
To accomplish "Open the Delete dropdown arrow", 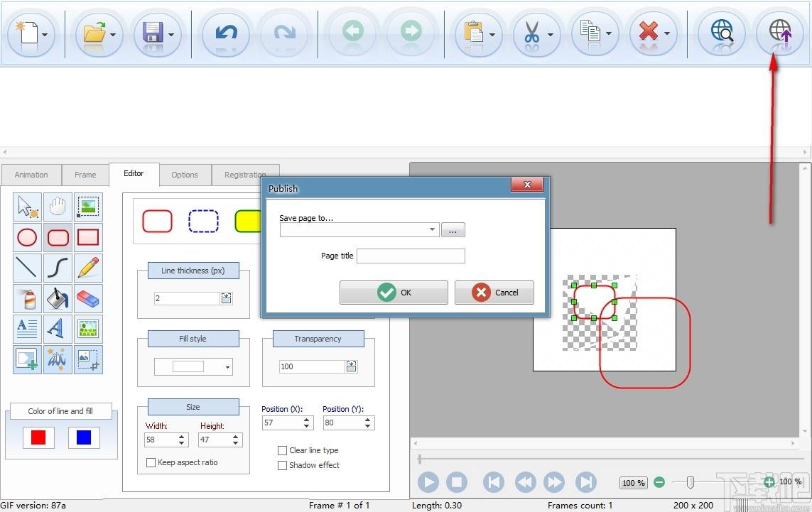I will (667, 34).
